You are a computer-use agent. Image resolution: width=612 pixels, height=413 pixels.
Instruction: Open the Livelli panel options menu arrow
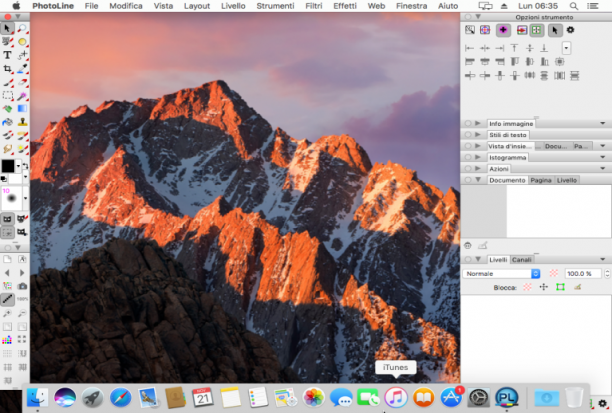(x=603, y=259)
